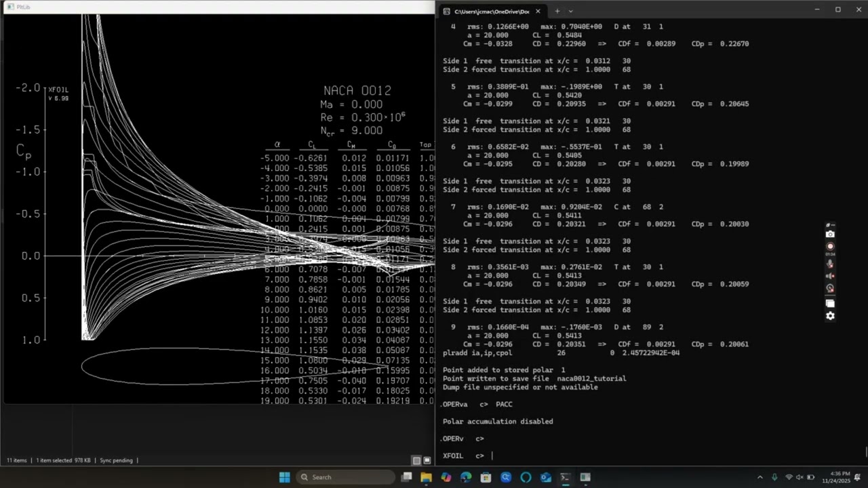Click the CL value 1.1397
868x488 pixels.
[313, 330]
